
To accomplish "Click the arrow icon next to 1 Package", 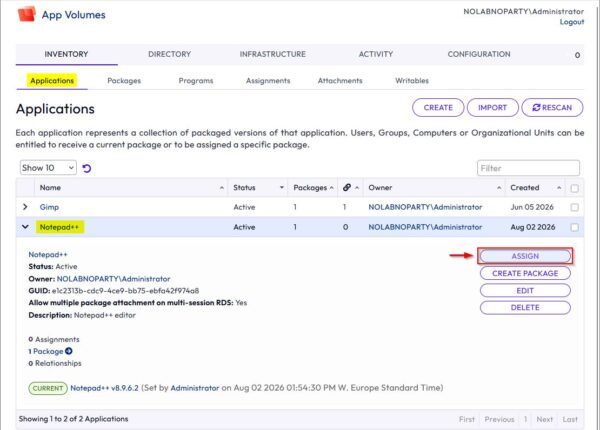I will [x=69, y=351].
